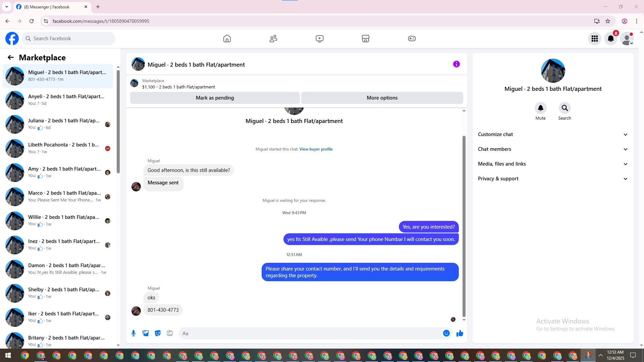Image resolution: width=644 pixels, height=362 pixels.
Task: Open the sticker picker icon
Action: [x=158, y=333]
